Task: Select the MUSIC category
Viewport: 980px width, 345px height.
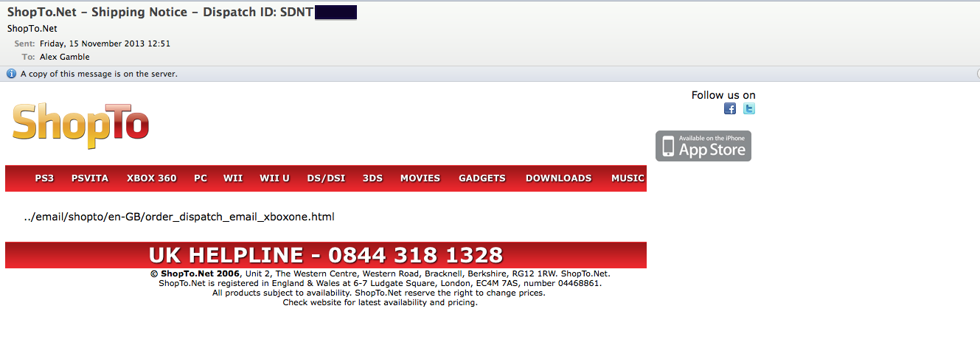Action: coord(628,178)
